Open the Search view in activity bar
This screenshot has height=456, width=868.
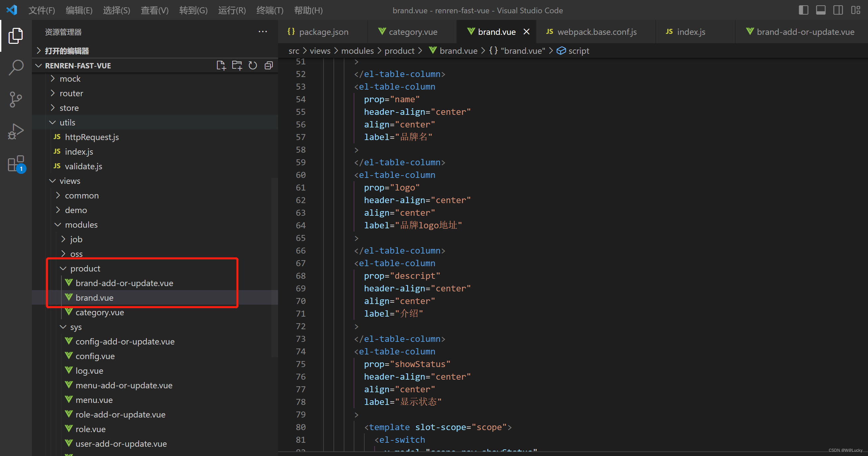[16, 67]
